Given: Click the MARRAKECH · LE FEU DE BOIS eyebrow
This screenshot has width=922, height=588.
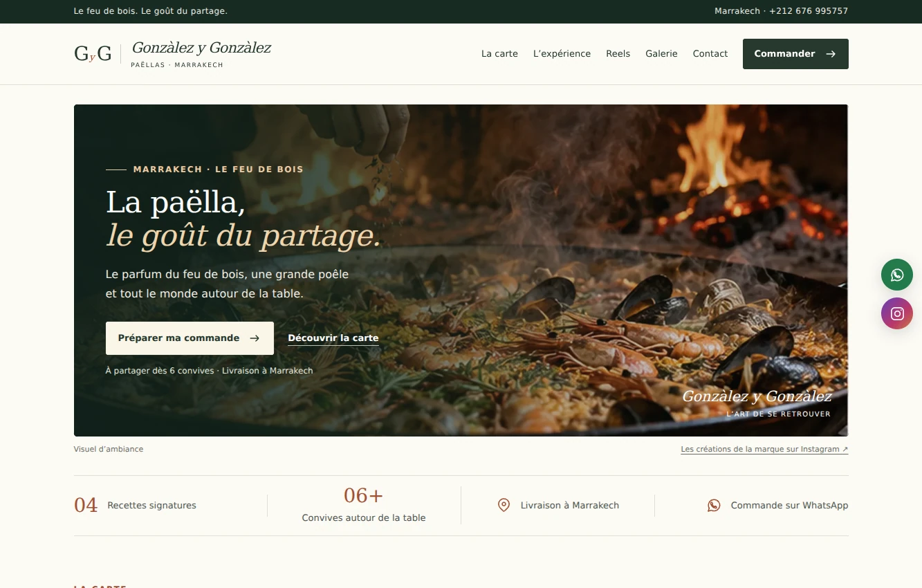Looking at the screenshot, I should click(218, 169).
